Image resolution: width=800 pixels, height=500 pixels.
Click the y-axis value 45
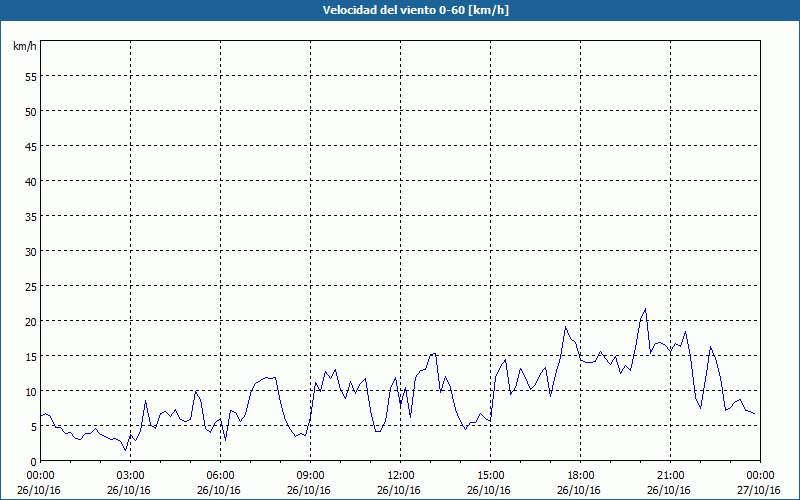[31, 146]
